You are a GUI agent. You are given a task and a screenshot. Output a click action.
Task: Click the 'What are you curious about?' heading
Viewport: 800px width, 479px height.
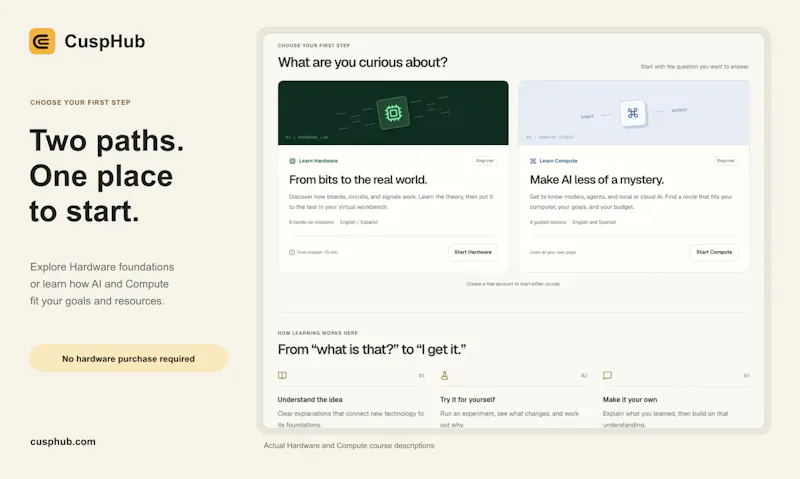coord(363,62)
